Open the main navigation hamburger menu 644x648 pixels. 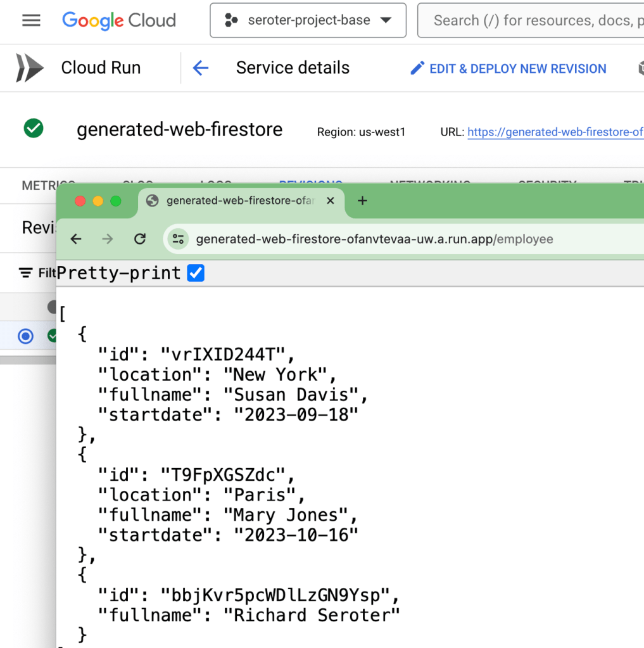[x=31, y=20]
